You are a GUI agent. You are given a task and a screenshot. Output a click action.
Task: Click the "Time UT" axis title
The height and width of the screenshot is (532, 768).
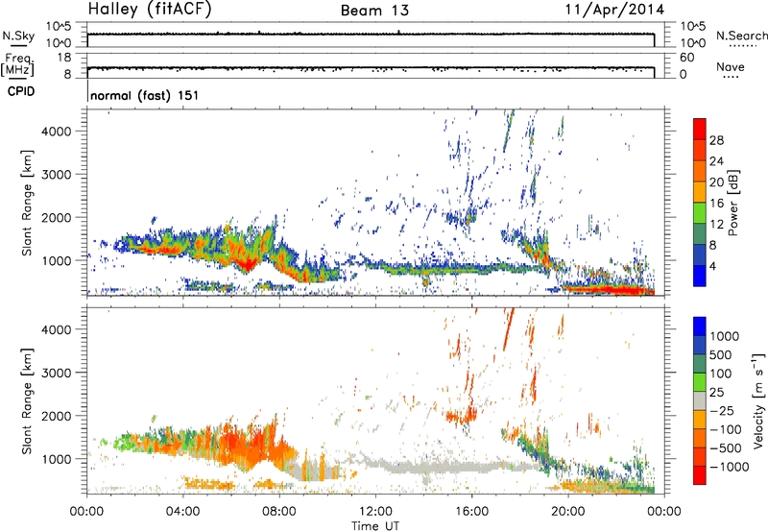pyautogui.click(x=375, y=526)
